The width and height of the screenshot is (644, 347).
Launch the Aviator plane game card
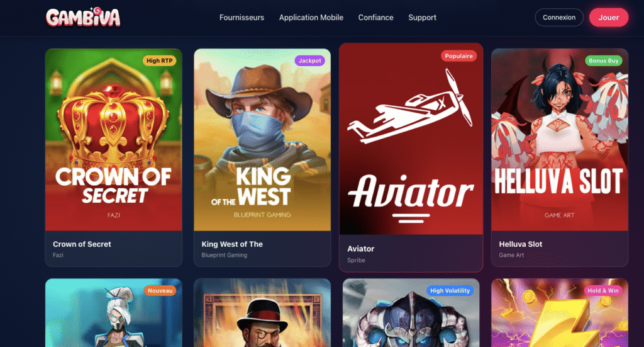(x=411, y=139)
